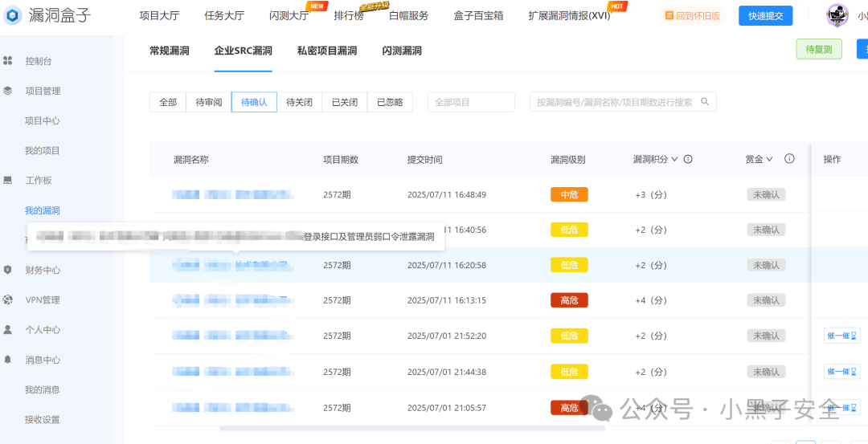Click the 工作板 sidebar icon
The height and width of the screenshot is (444, 868).
pos(8,181)
